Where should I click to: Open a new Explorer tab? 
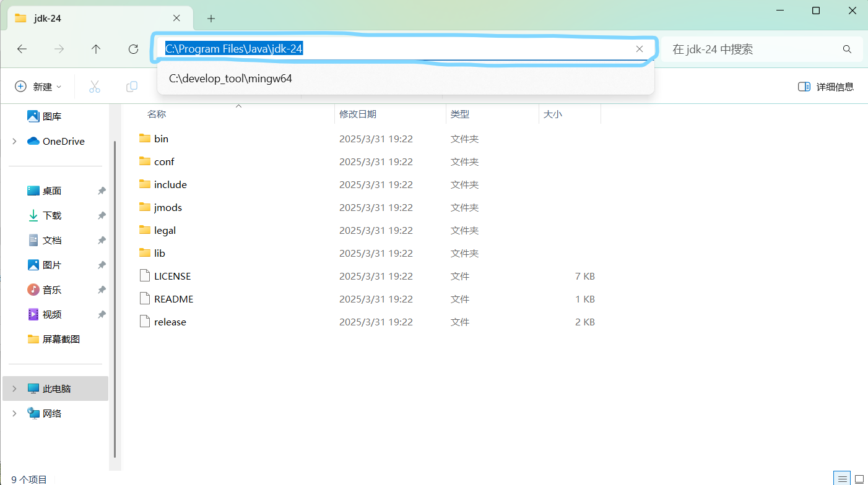[211, 19]
